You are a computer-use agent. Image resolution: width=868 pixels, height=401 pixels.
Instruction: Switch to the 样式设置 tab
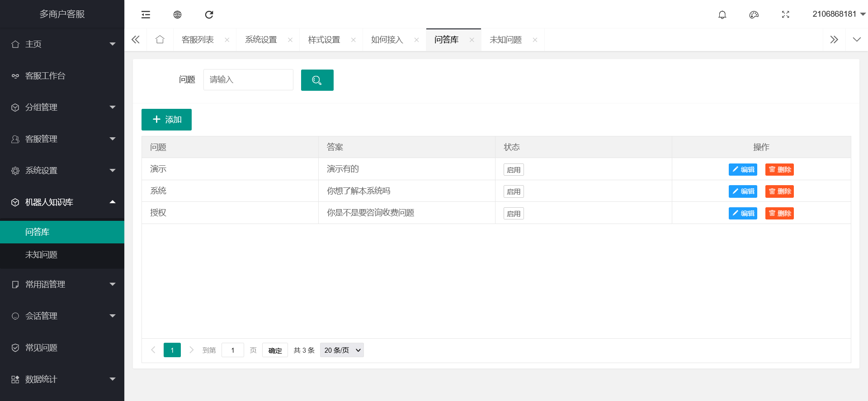point(324,40)
